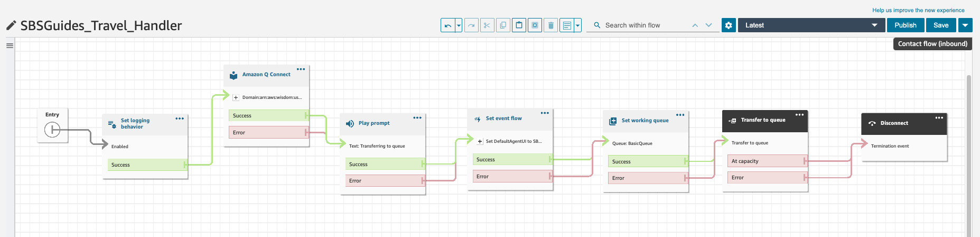
Task: Open the Play prompt block options menu
Action: click(x=417, y=118)
